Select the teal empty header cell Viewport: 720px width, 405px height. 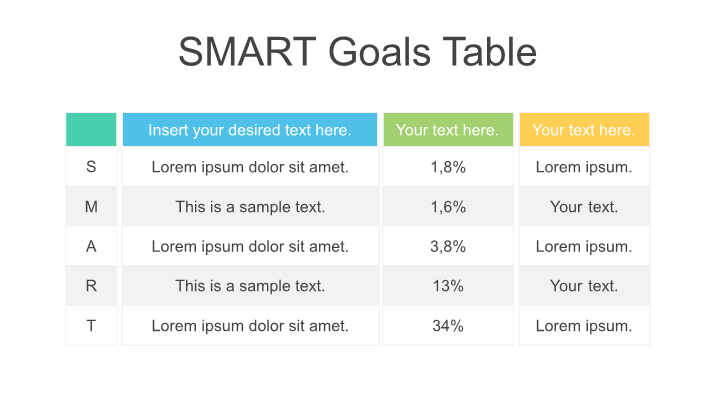click(x=91, y=130)
